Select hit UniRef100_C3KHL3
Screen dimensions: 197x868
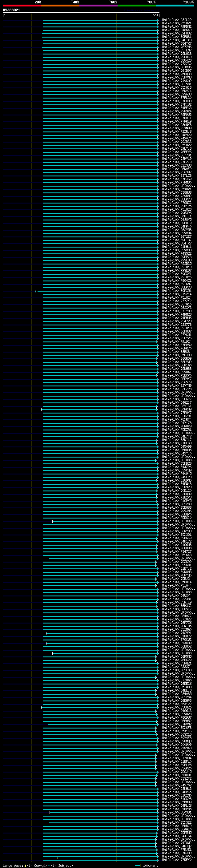pyautogui.click(x=176, y=789)
